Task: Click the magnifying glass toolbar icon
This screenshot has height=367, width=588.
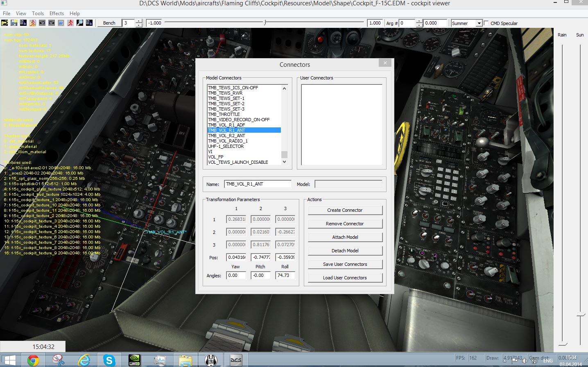Action: [80, 23]
